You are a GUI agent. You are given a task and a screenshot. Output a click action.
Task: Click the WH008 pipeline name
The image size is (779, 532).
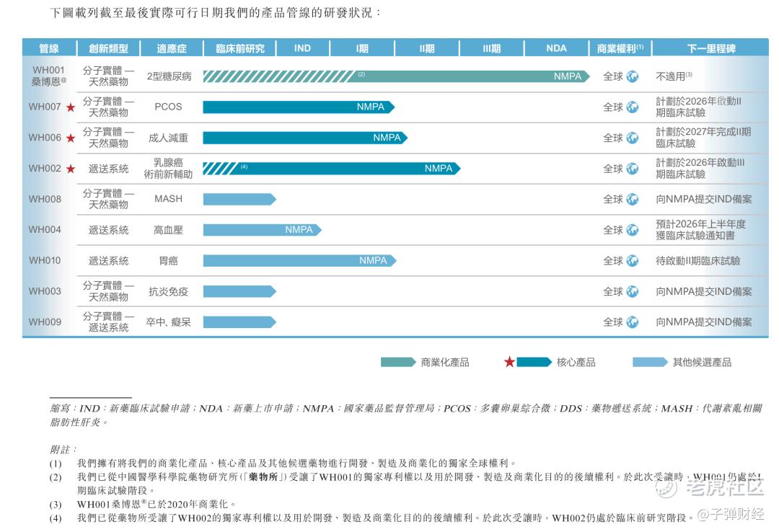pyautogui.click(x=45, y=199)
